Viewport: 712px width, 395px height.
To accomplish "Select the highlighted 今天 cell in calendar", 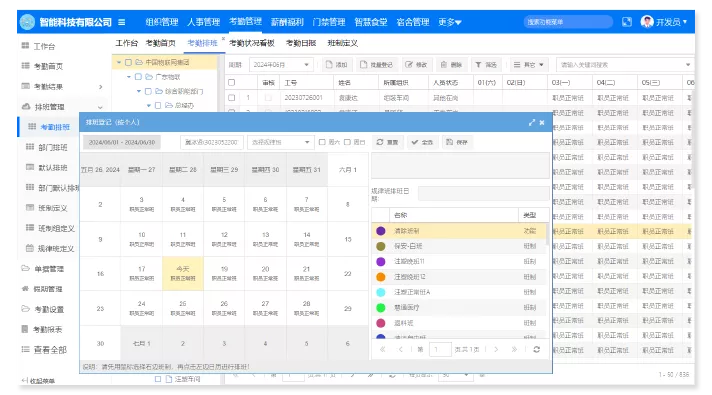I will coord(183,273).
